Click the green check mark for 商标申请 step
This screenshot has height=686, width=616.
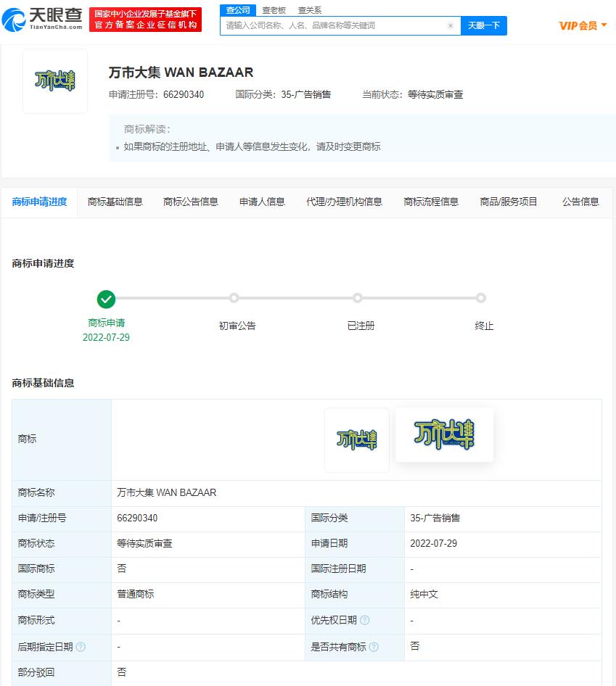106,299
